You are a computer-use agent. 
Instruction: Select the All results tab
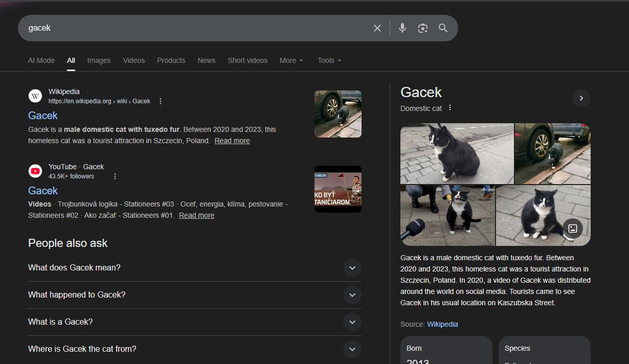click(71, 60)
